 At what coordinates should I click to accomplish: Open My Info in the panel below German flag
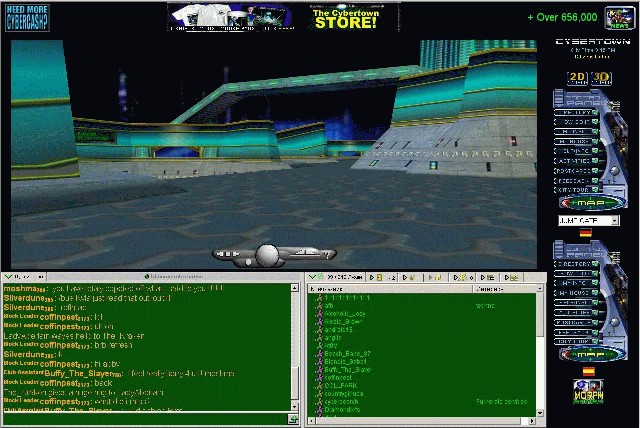pos(576,283)
